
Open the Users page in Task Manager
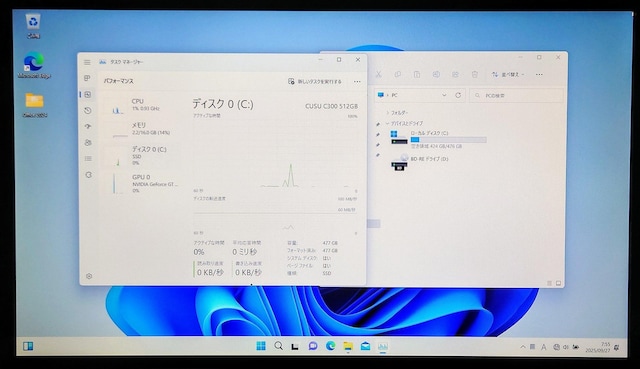coord(88,142)
